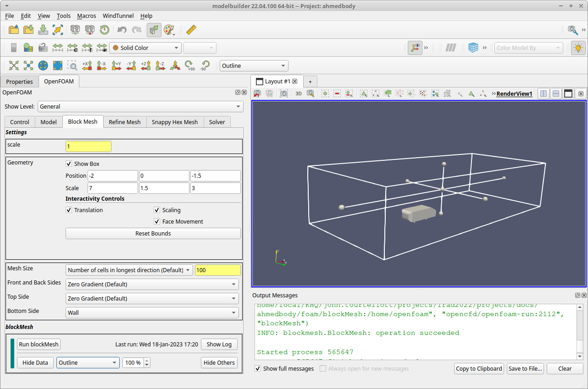
Task: Click Copy to Clipboard button
Action: pyautogui.click(x=479, y=368)
